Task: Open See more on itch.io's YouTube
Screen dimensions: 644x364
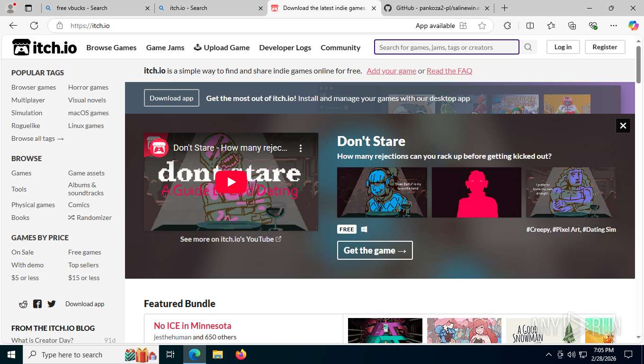Action: pos(231,239)
